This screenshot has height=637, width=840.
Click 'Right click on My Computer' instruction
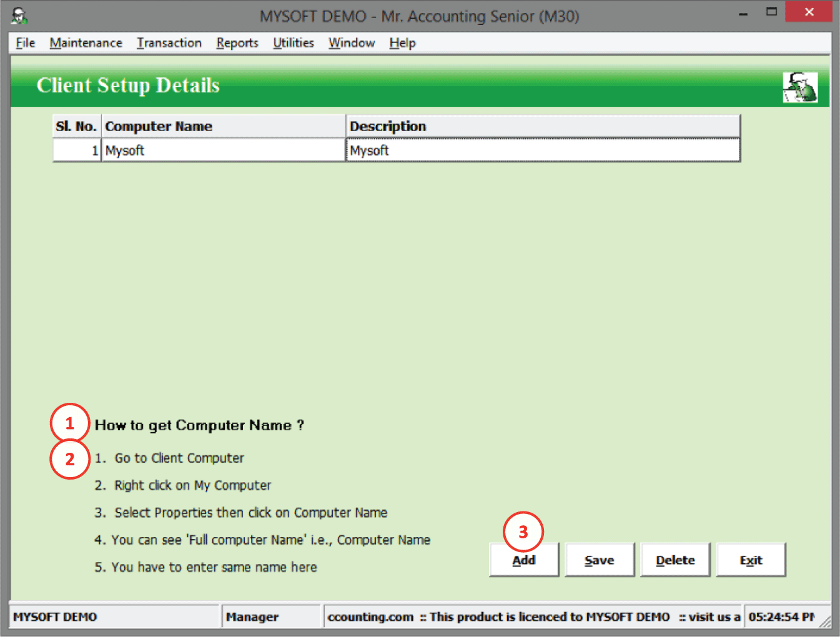pyautogui.click(x=183, y=485)
